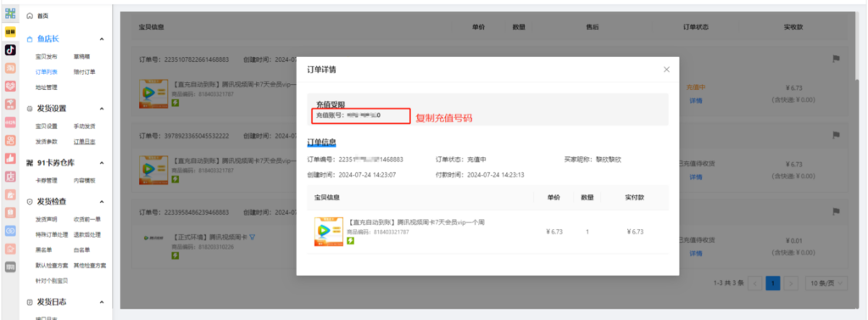868x320 pixels.
Task: Open 手动发货 menu item
Action: 84,126
